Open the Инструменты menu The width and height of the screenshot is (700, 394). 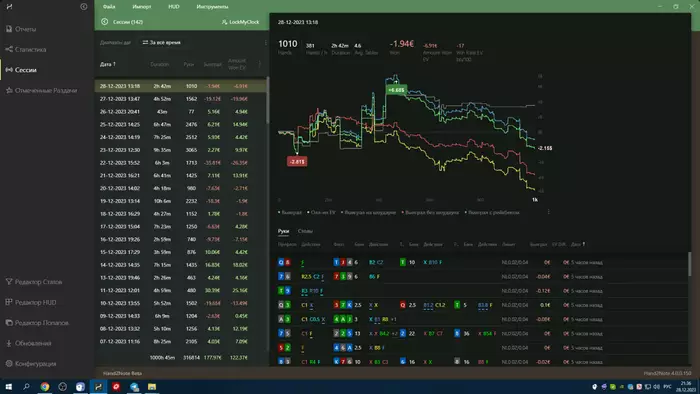[212, 7]
